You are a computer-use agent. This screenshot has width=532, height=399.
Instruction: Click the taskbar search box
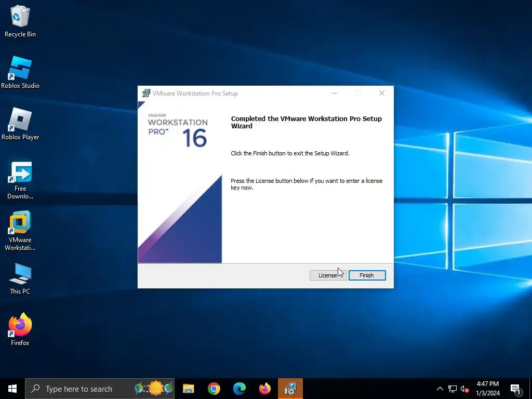(x=100, y=389)
